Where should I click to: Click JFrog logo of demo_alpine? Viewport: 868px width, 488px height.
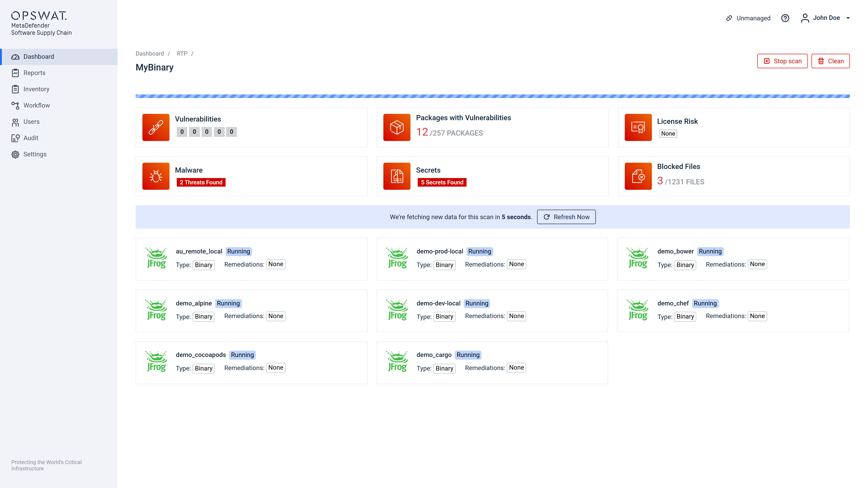156,310
